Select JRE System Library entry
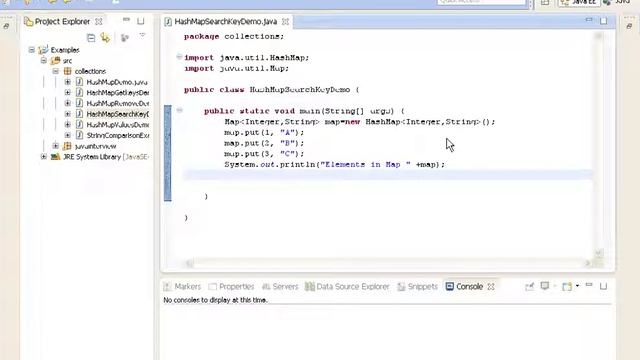Image resolution: width=640 pixels, height=360 pixels. pyautogui.click(x=105, y=157)
